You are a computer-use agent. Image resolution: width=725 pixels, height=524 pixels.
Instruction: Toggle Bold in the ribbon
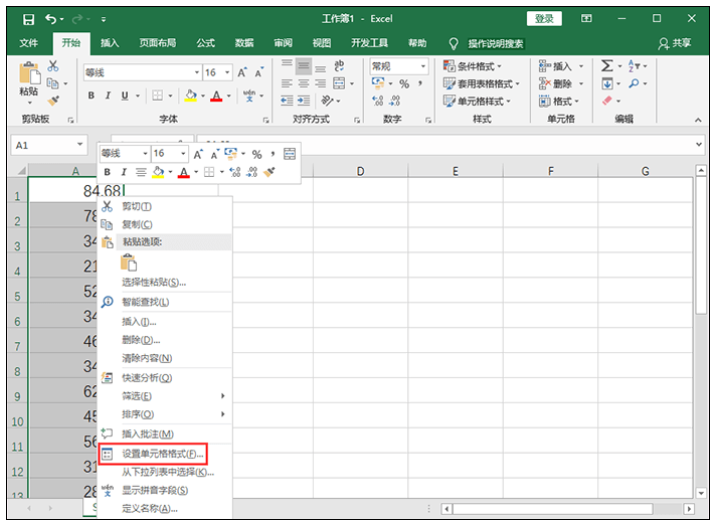click(x=91, y=95)
